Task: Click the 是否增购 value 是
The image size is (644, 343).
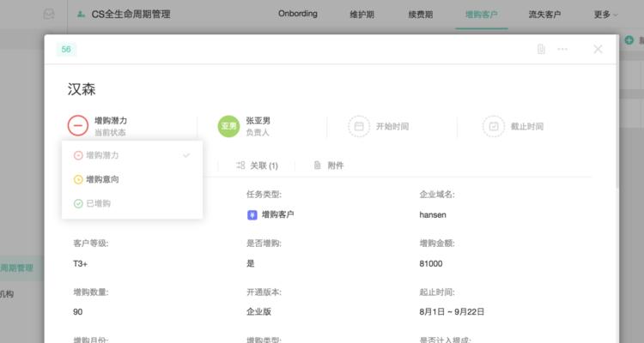Action: 251,263
